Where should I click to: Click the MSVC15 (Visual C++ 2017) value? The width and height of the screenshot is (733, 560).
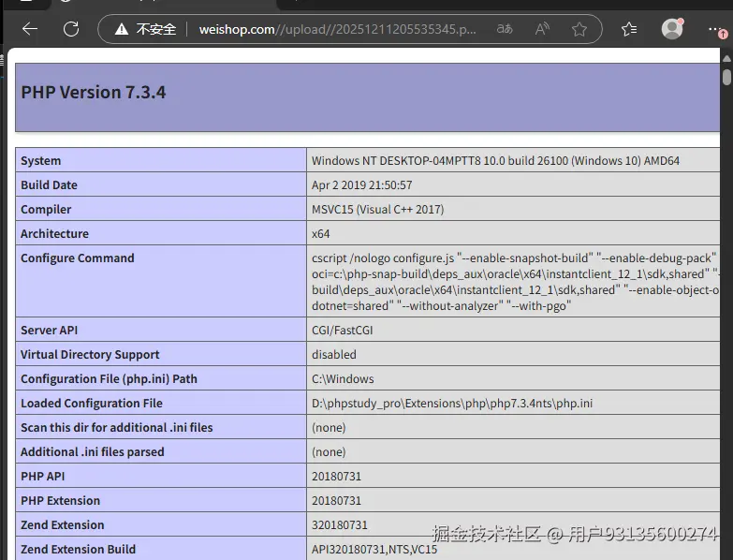click(377, 210)
